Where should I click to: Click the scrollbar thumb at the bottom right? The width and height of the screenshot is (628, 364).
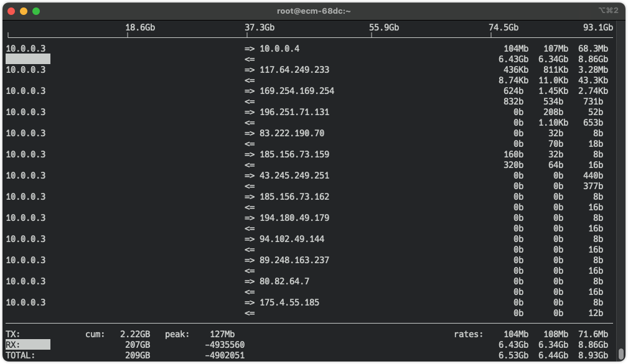coord(621,353)
